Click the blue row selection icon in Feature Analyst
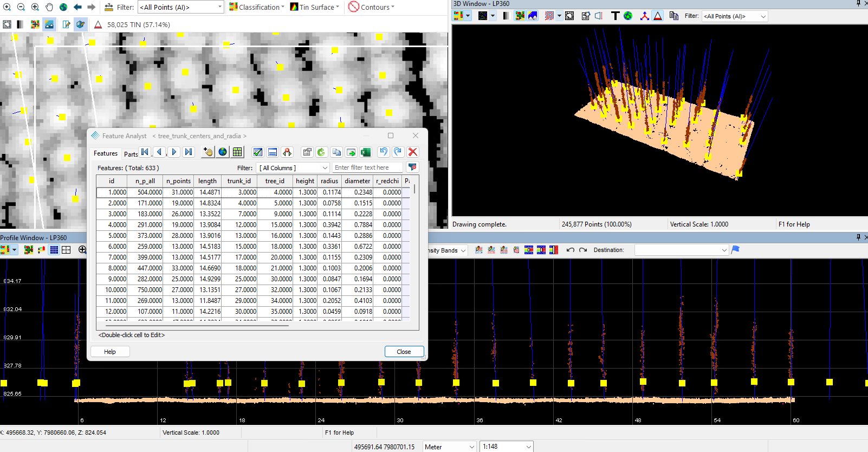The image size is (868, 452). 273,152
